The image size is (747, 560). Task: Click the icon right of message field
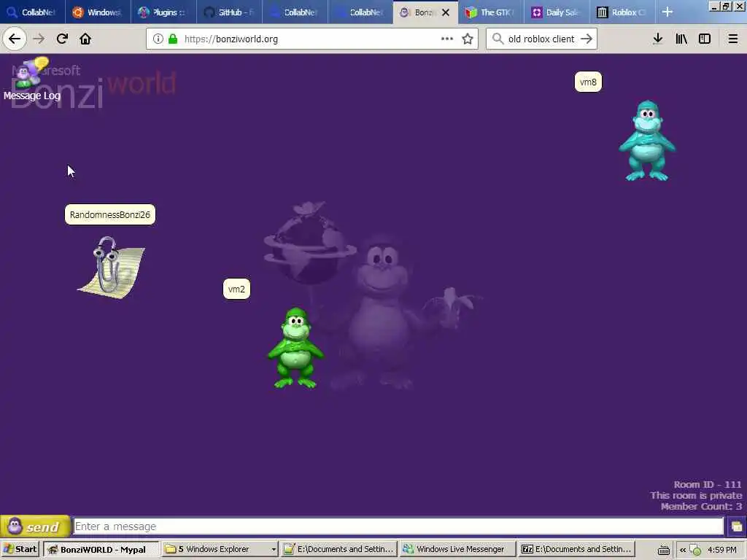[737, 526]
